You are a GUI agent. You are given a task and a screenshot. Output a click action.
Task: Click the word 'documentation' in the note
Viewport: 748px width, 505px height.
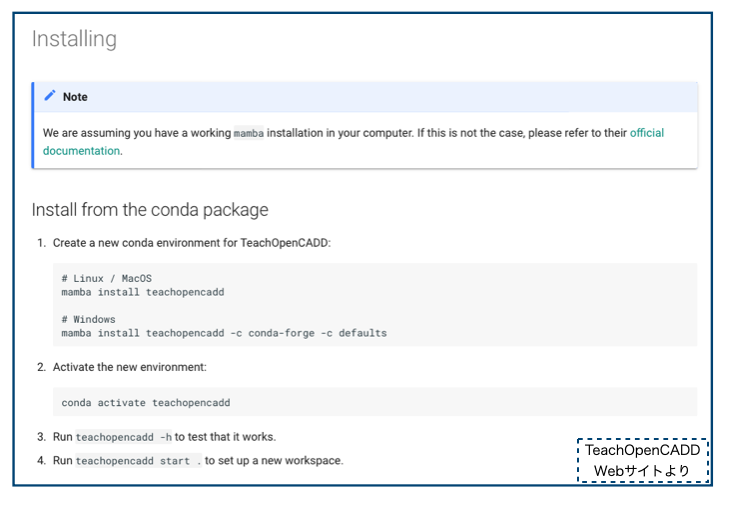click(x=81, y=151)
